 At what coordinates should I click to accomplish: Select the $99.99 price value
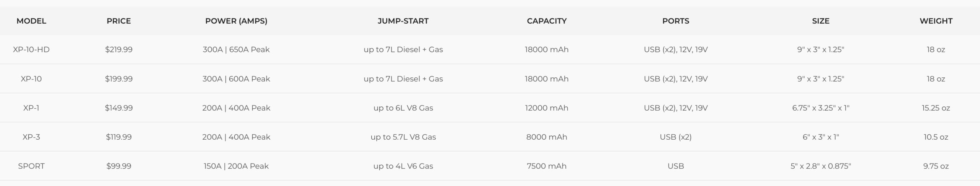119,166
